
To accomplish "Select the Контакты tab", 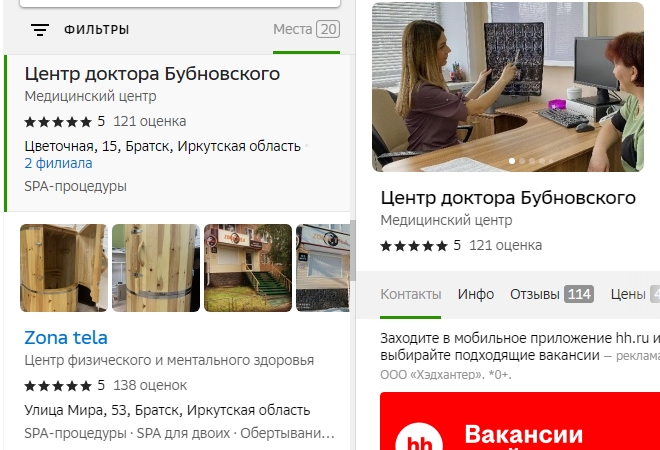I will tap(410, 294).
